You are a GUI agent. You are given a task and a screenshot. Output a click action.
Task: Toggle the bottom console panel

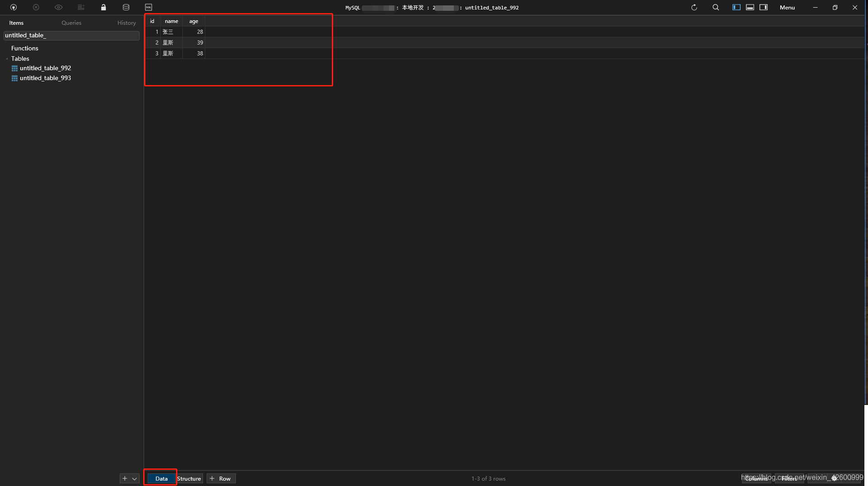[x=750, y=7]
